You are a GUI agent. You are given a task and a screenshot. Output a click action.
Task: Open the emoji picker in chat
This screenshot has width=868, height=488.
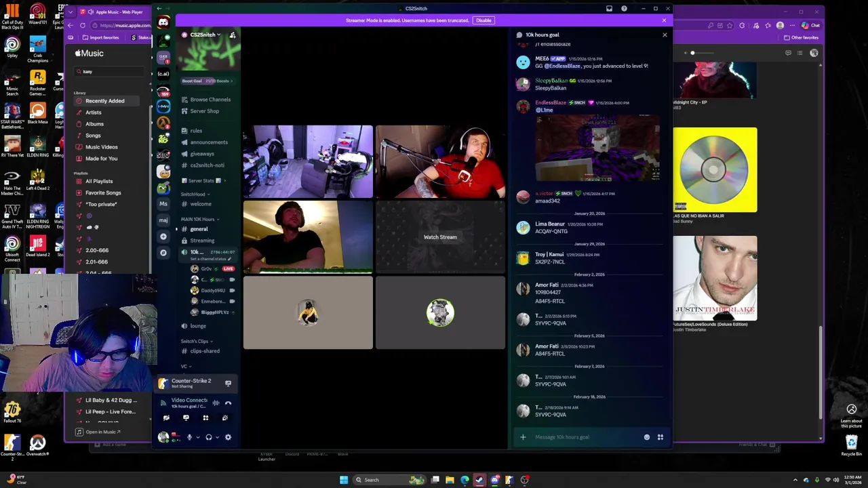[647, 437]
